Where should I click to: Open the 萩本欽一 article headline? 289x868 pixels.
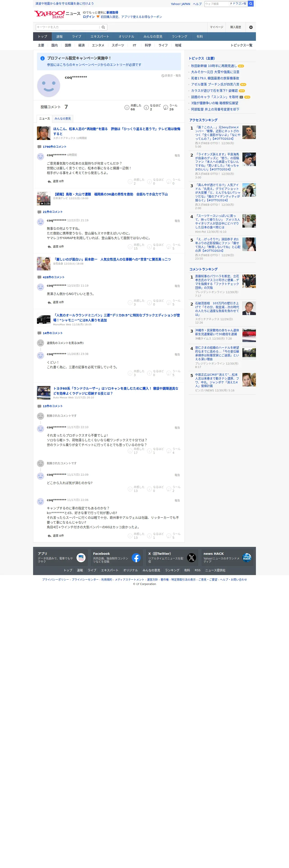point(112,259)
